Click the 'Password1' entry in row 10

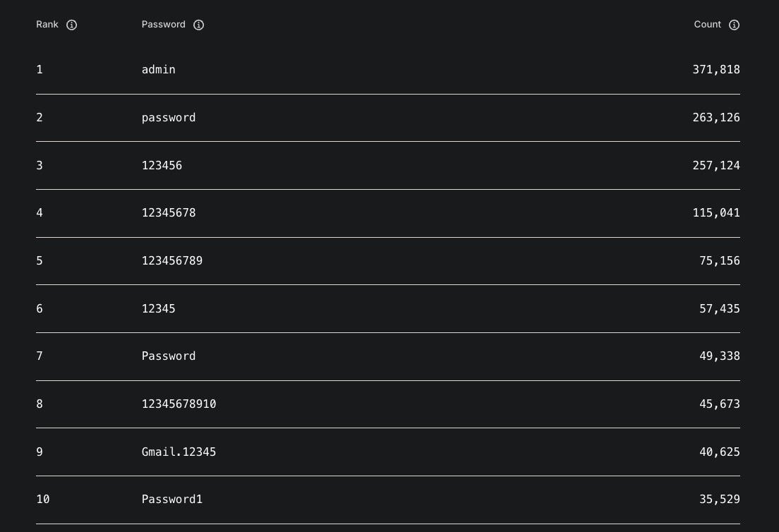click(x=172, y=500)
